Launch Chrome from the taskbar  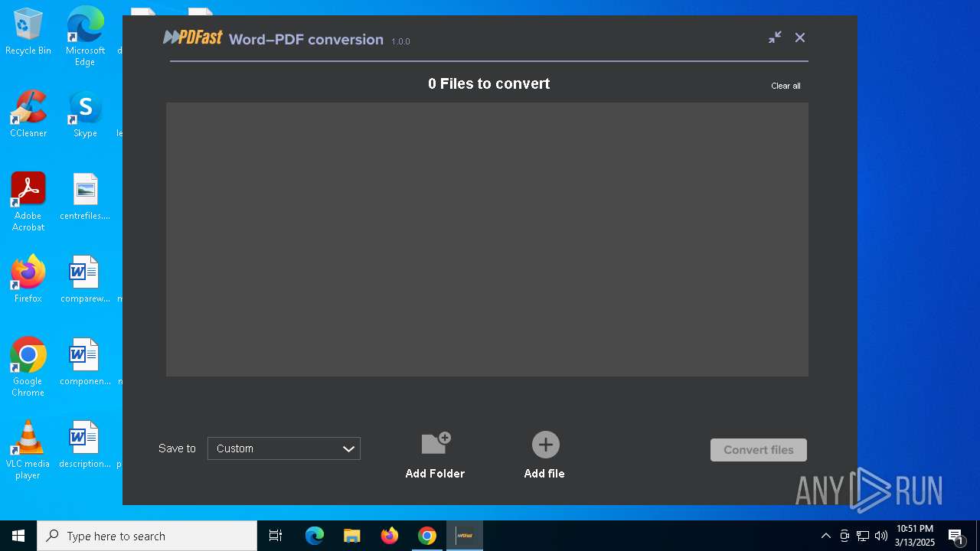coord(427,536)
